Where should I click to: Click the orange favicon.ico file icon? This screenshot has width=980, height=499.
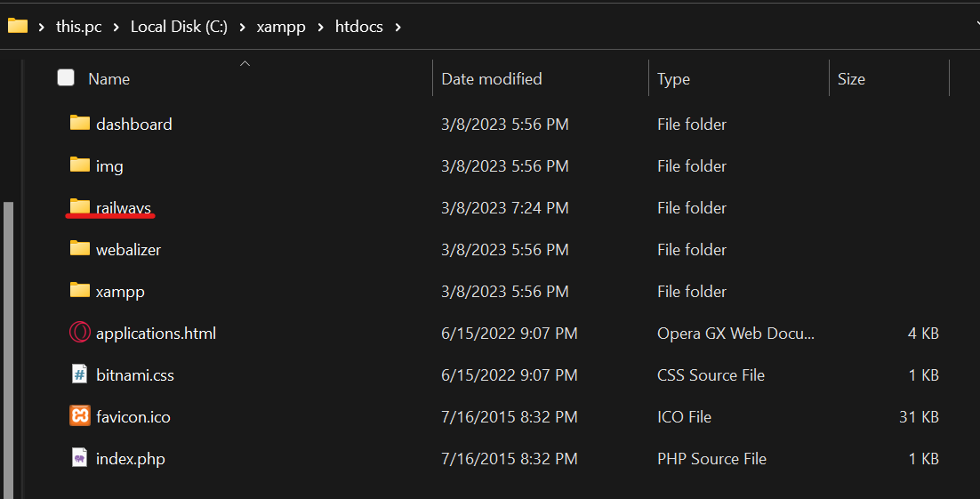pos(79,416)
